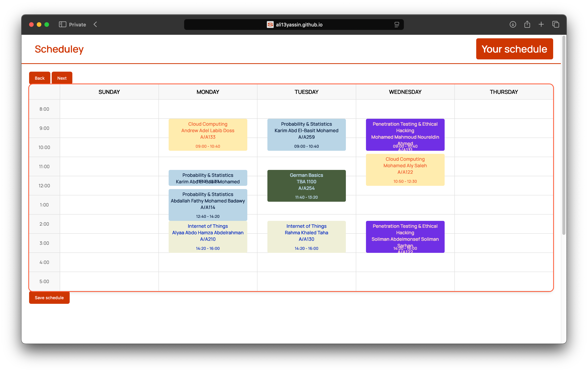Click the WEDNESDAY column header
The height and width of the screenshot is (372, 588).
[x=405, y=92]
